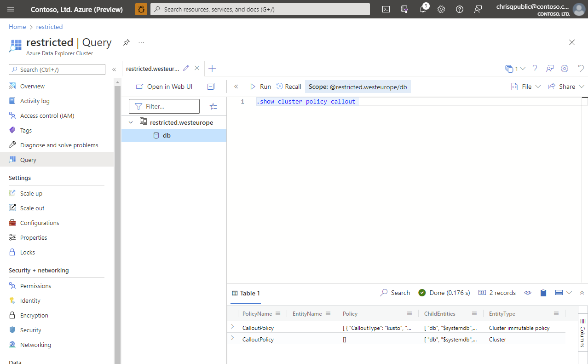Collapse the restricted.westeurope cluster tree node

[131, 122]
